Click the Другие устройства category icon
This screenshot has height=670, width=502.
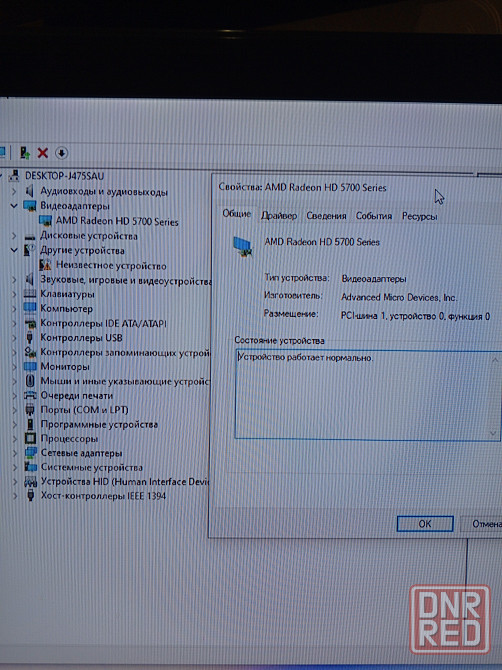pos(29,250)
